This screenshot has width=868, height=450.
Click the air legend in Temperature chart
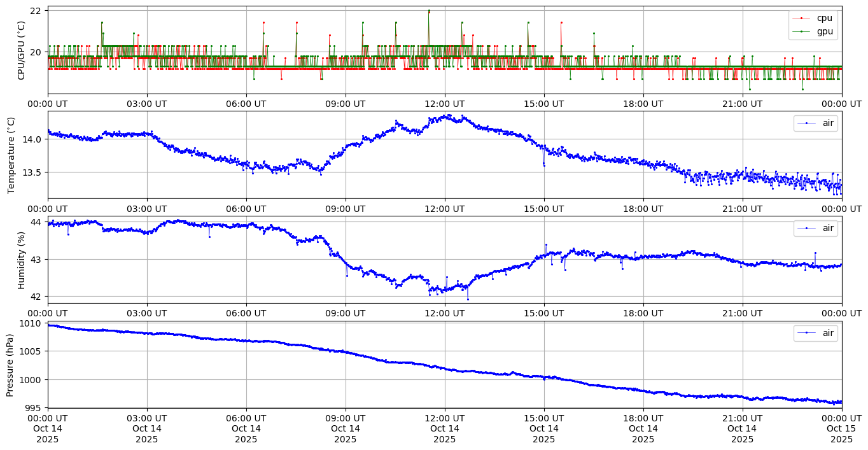click(x=827, y=123)
